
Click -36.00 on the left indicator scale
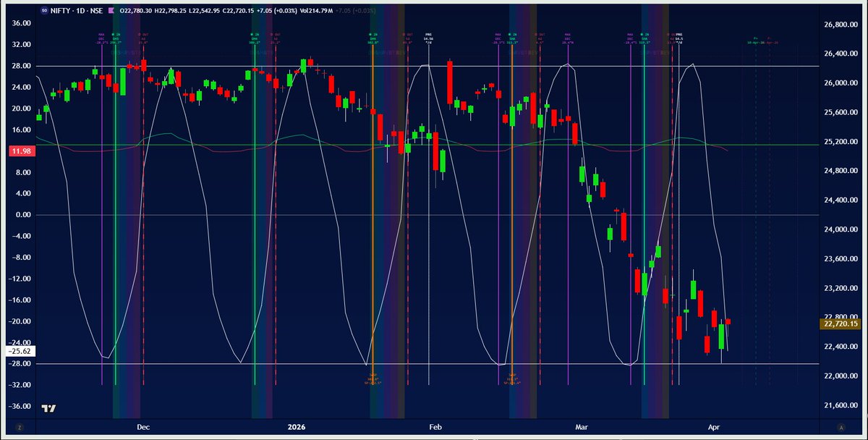(x=19, y=407)
